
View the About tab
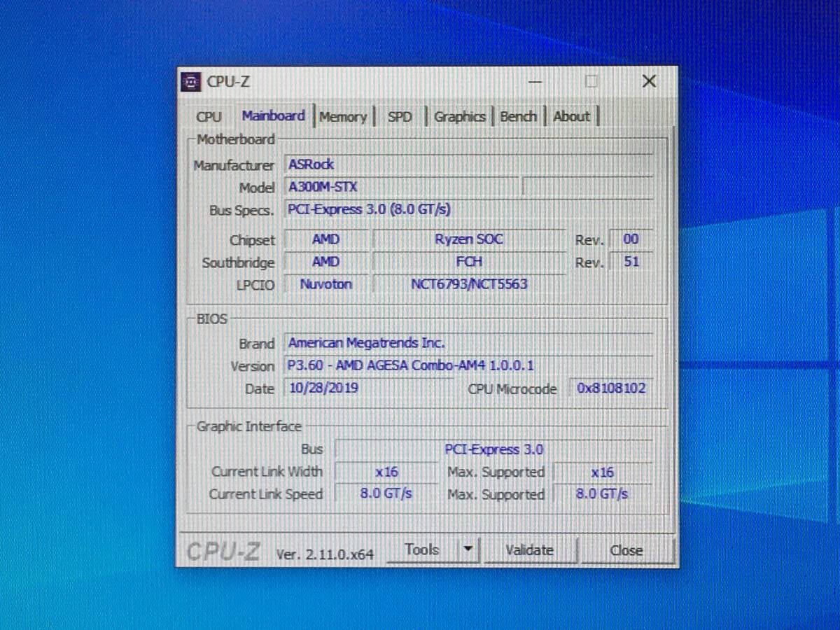click(x=572, y=117)
